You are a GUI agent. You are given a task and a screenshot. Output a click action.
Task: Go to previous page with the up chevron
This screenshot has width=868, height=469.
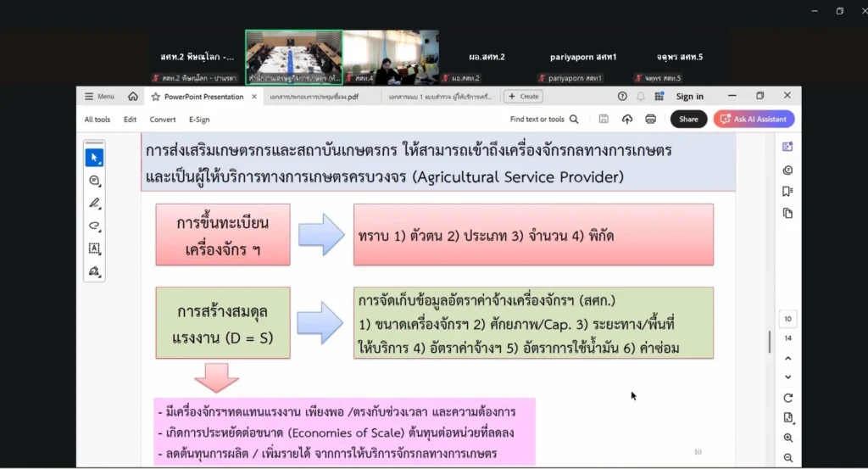pyautogui.click(x=787, y=358)
